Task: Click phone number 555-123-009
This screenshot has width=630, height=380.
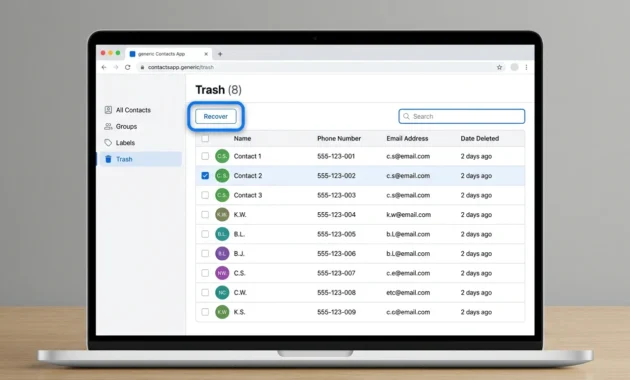Action: coord(336,312)
